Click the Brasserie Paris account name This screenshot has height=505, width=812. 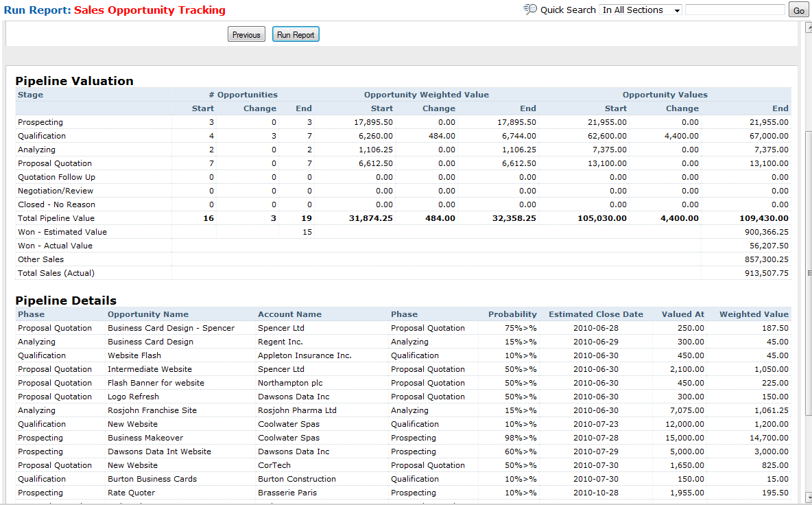pos(287,493)
